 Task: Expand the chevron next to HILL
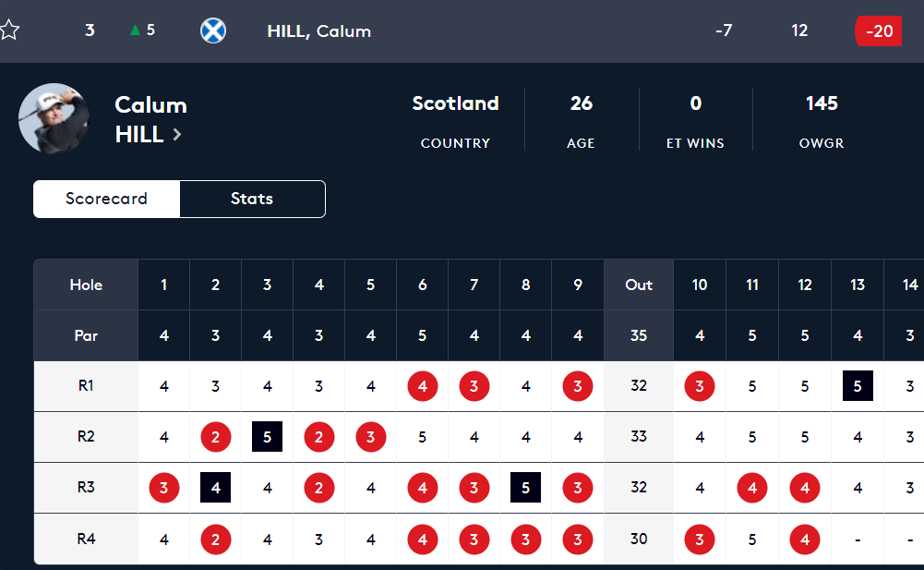pyautogui.click(x=177, y=135)
